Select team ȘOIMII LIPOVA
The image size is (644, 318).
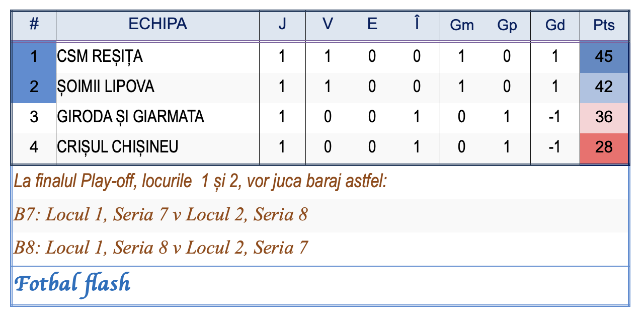click(x=106, y=87)
